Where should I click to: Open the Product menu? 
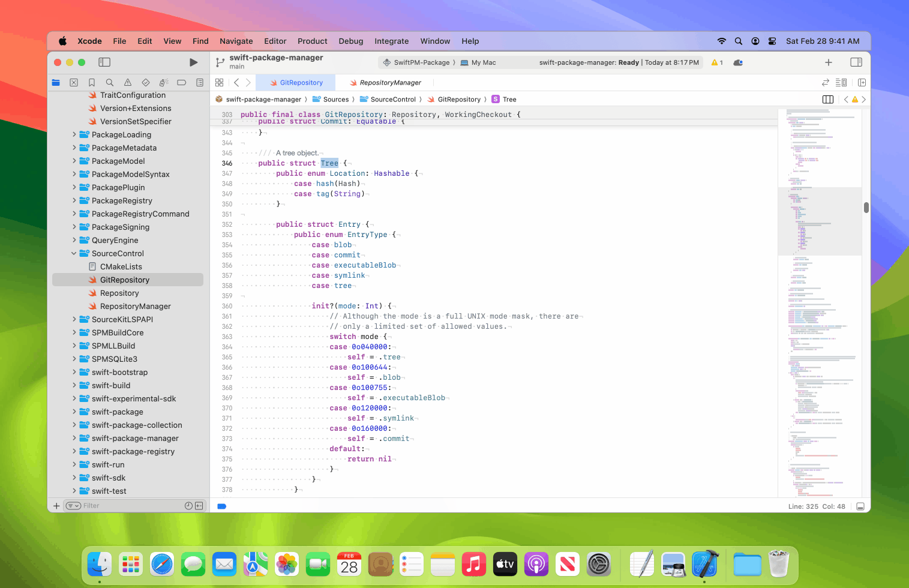[313, 41]
